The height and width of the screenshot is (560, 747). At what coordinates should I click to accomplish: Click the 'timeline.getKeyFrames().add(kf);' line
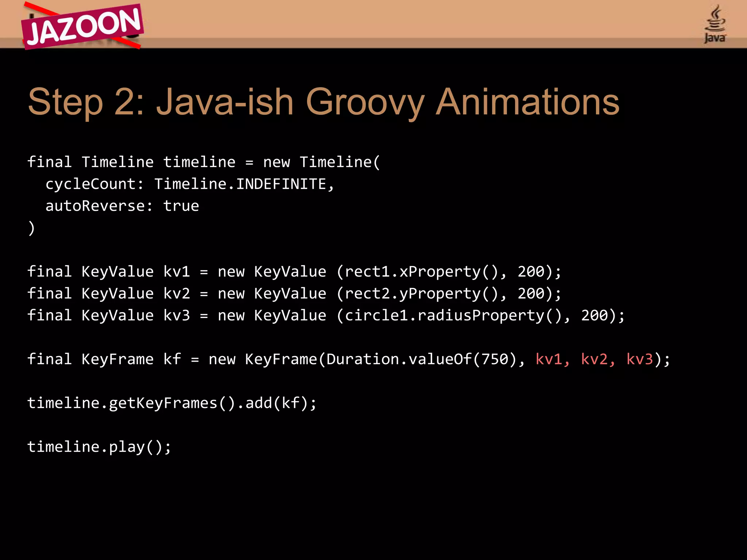tap(172, 403)
